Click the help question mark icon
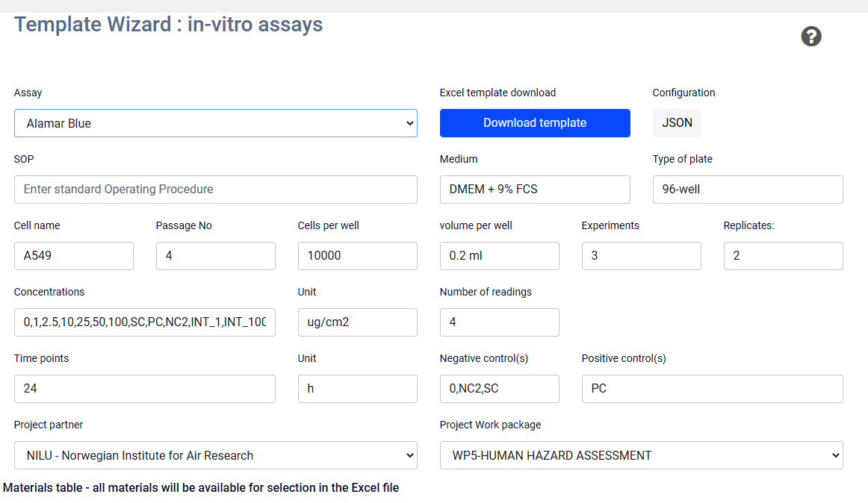The width and height of the screenshot is (868, 503). [x=811, y=37]
